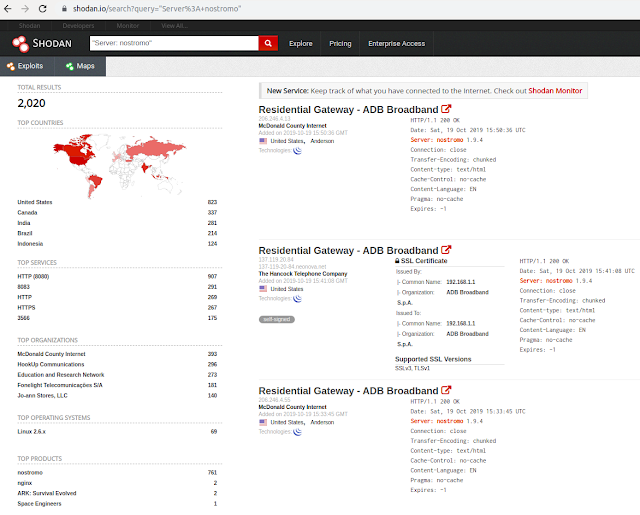Image resolution: width=640 pixels, height=515 pixels.
Task: Click the technologies icon under the 206.246.4.55 result
Action: 298,432
